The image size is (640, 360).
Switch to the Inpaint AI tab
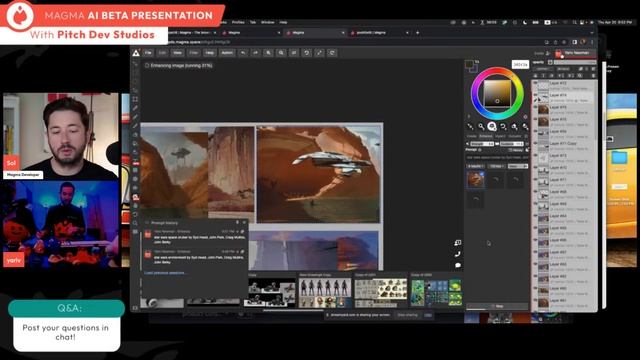[500, 136]
